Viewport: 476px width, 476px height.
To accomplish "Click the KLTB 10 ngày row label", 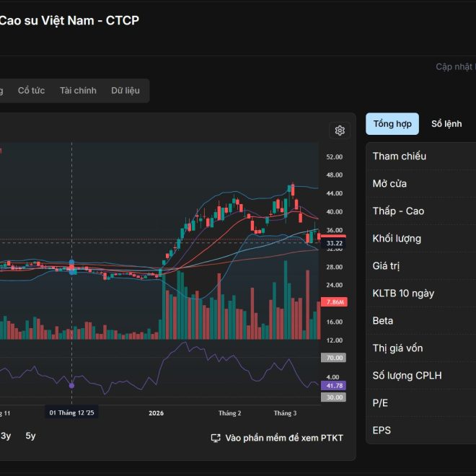I will [403, 294].
